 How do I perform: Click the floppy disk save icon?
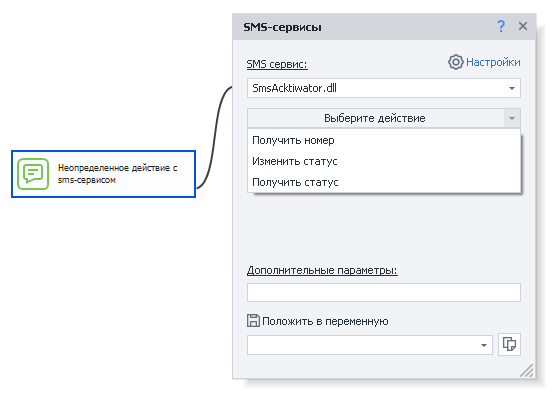[x=253, y=321]
